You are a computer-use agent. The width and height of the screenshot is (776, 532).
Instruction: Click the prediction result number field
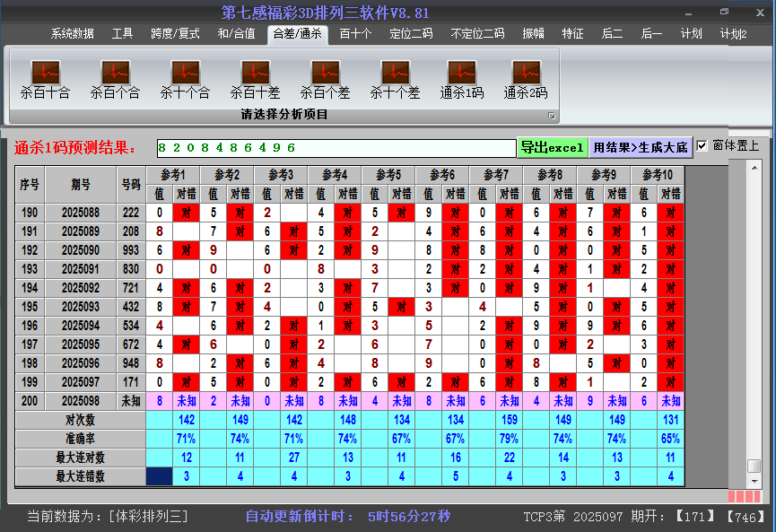336,148
